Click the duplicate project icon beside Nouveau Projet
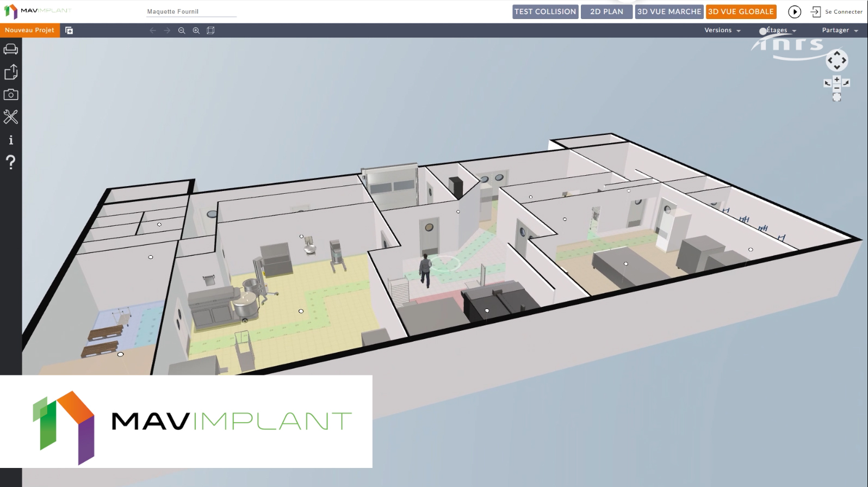 click(69, 30)
